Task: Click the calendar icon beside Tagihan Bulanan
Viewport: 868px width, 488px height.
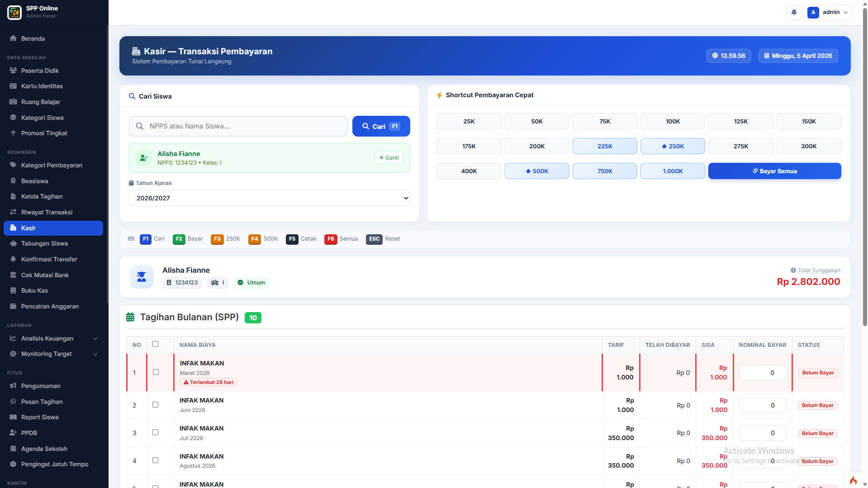Action: tap(130, 317)
